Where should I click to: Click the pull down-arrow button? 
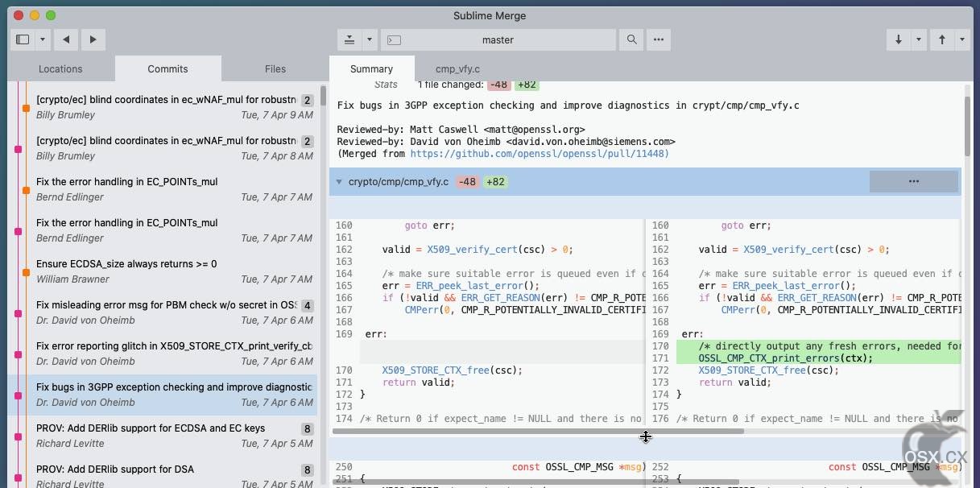pyautogui.click(x=899, y=39)
